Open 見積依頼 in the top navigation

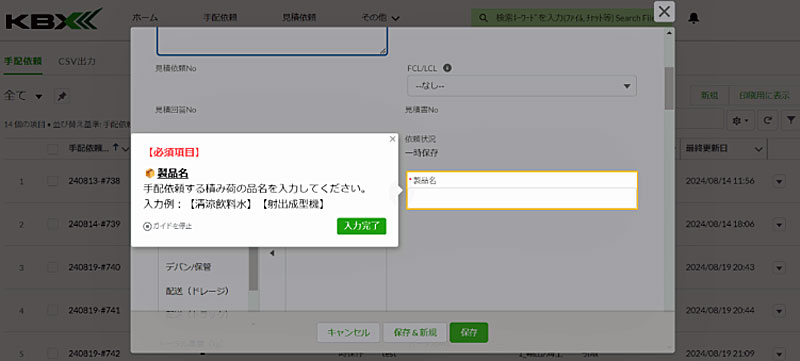click(299, 18)
